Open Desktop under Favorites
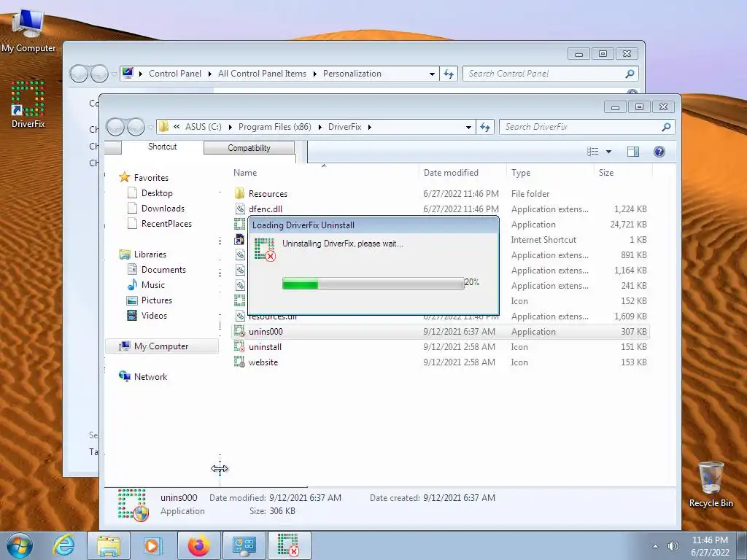The image size is (747, 560). click(x=157, y=192)
